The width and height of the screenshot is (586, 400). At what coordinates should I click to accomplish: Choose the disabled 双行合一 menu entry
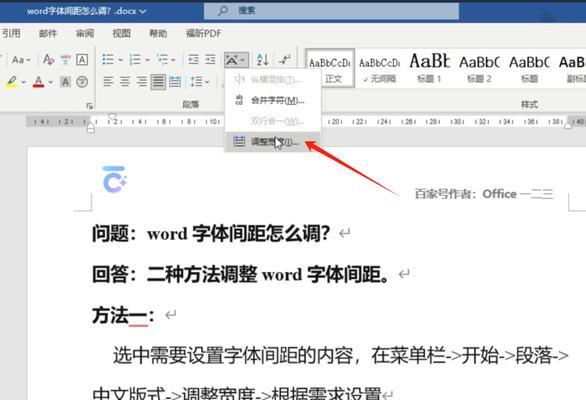point(272,121)
